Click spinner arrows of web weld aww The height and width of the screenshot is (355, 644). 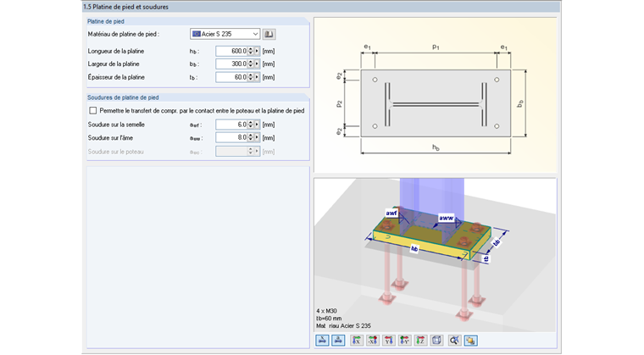coord(251,137)
